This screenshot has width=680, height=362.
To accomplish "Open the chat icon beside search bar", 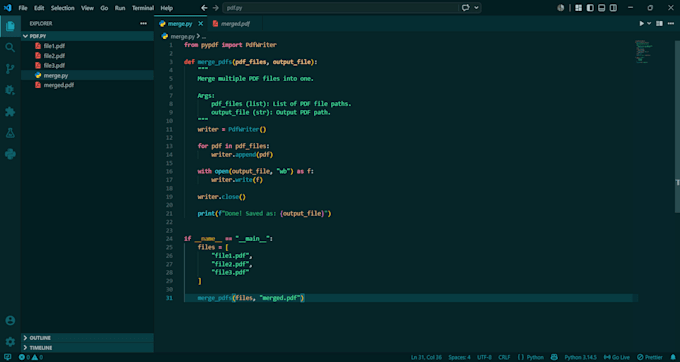I will click(466, 8).
